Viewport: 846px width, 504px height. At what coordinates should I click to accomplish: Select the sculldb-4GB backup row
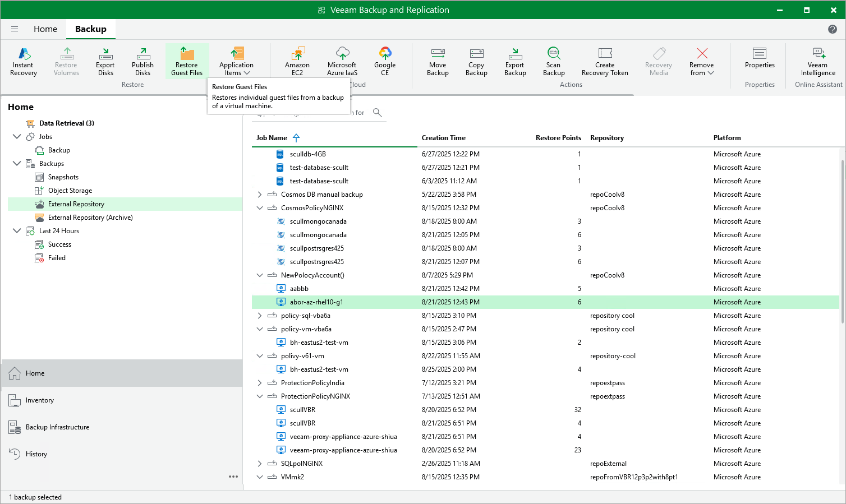pos(545,154)
